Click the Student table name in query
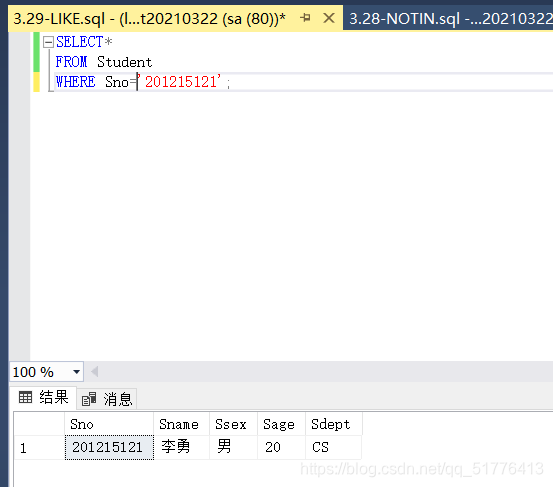 [x=124, y=62]
